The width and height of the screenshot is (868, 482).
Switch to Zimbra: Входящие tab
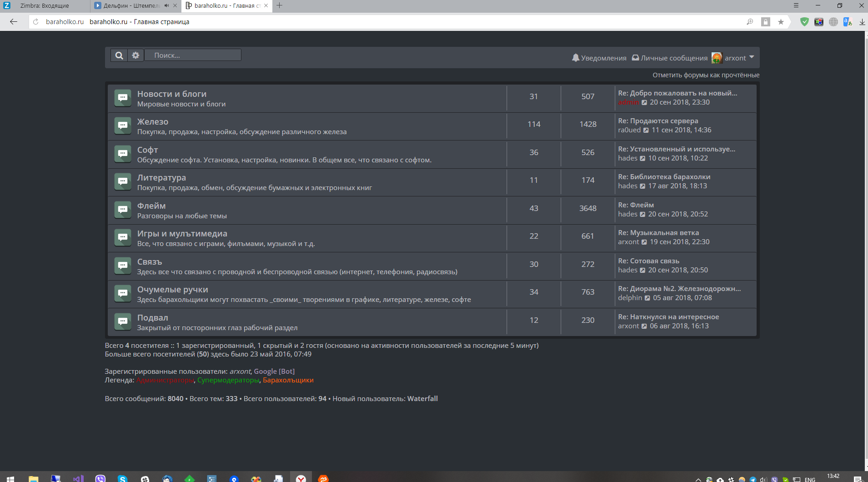pos(45,6)
